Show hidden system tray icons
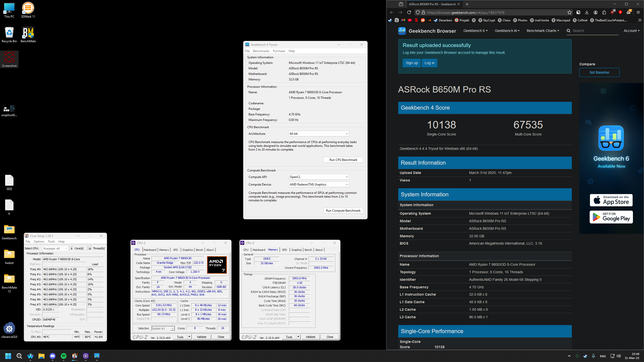 point(569,356)
